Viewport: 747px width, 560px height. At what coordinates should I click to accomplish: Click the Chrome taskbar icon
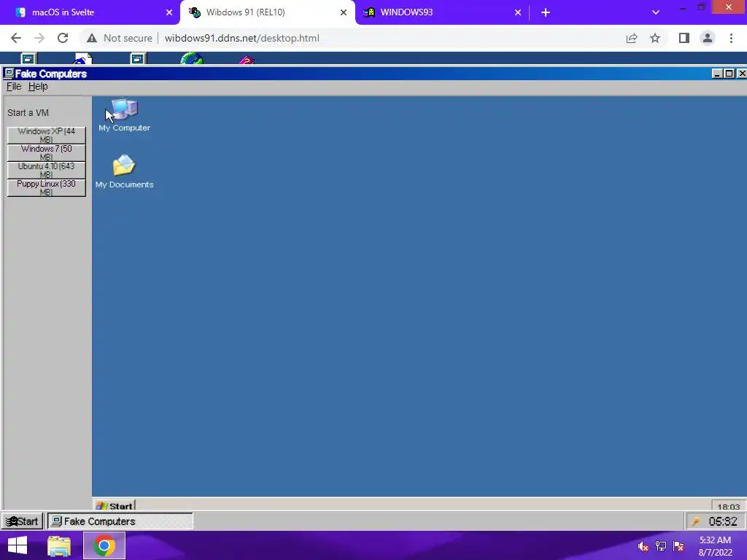pos(104,545)
